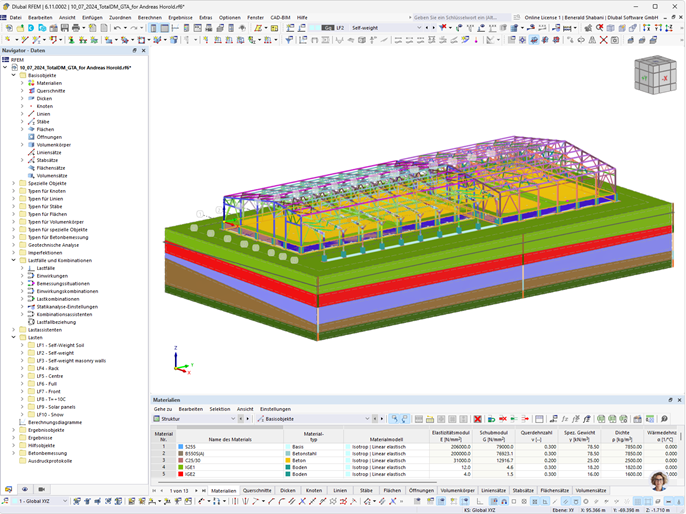Click the find with red X magnifier icon
The height and width of the screenshot is (514, 686).
(599, 28)
